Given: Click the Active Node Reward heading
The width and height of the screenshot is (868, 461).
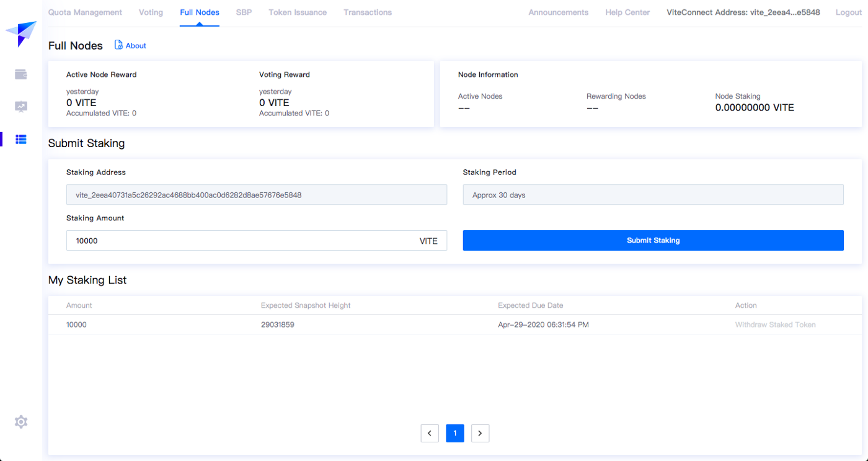Looking at the screenshot, I should (x=102, y=74).
